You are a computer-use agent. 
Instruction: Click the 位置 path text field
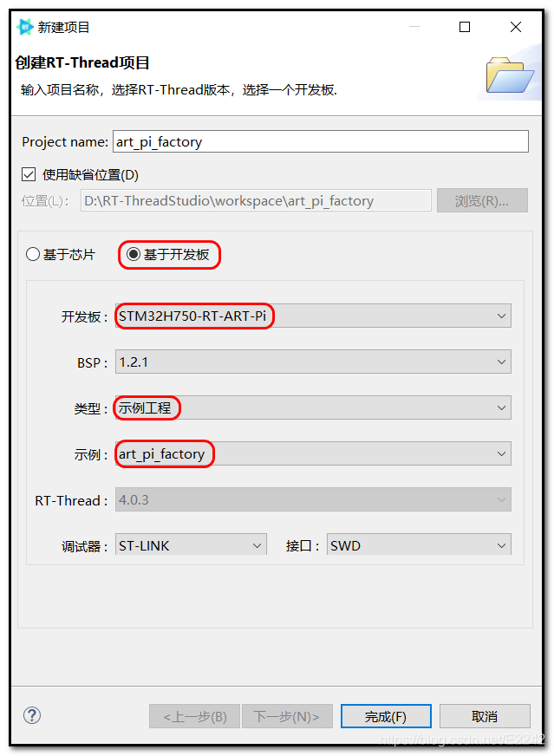[x=256, y=200]
